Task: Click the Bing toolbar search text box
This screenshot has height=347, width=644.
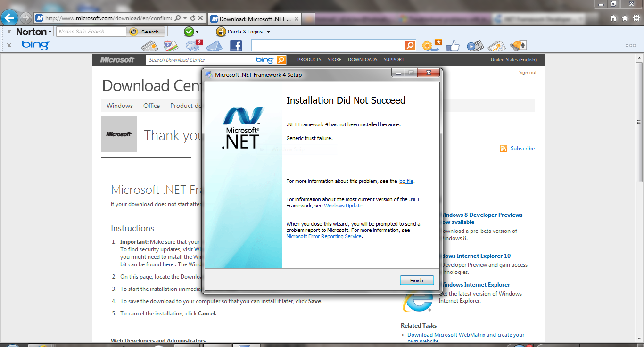Action: 328,45
